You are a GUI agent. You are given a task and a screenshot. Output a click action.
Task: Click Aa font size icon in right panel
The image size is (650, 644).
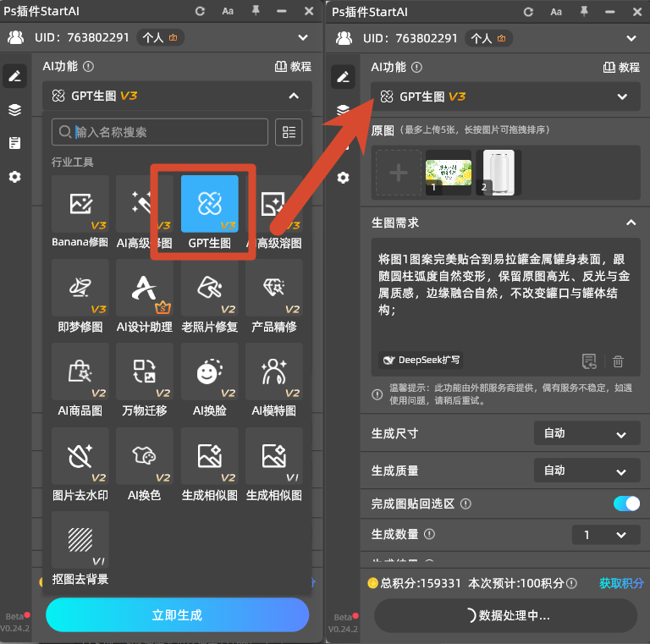point(556,12)
